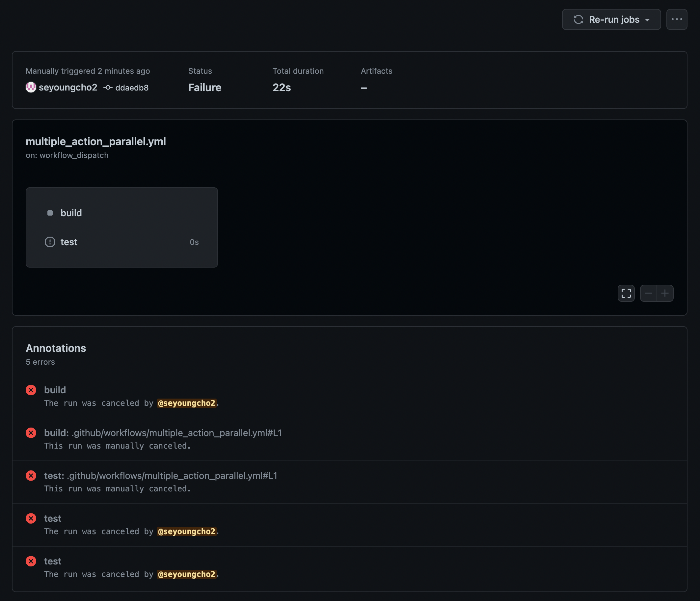Image resolution: width=700 pixels, height=601 pixels.
Task: Click the commit icon beside ddaedb8
Action: click(108, 88)
